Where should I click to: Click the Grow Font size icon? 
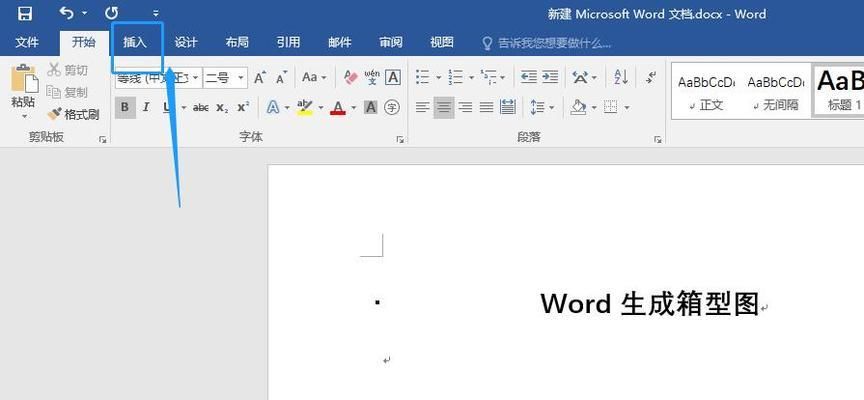pos(259,77)
